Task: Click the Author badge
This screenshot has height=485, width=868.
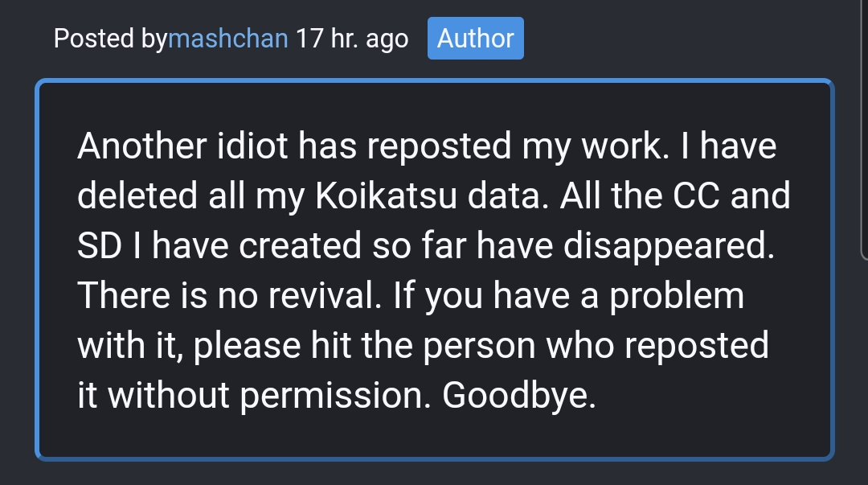Action: (x=475, y=39)
